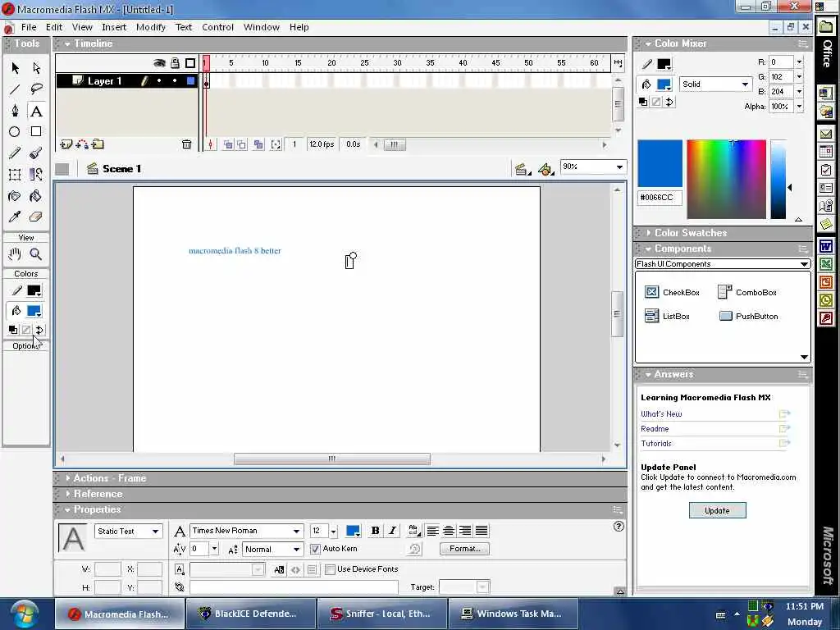Image resolution: width=840 pixels, height=630 pixels.
Task: Toggle Onion Skin Outlines button
Action: pyautogui.click(x=242, y=144)
